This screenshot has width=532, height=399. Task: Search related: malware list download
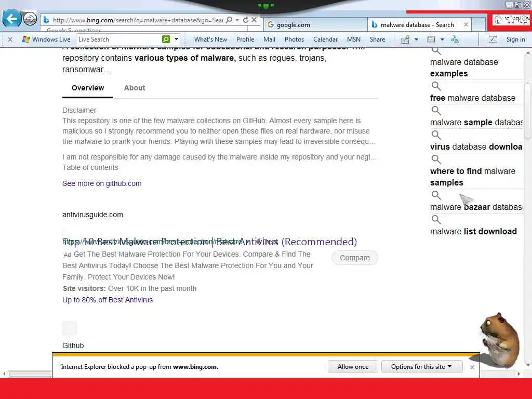473,231
